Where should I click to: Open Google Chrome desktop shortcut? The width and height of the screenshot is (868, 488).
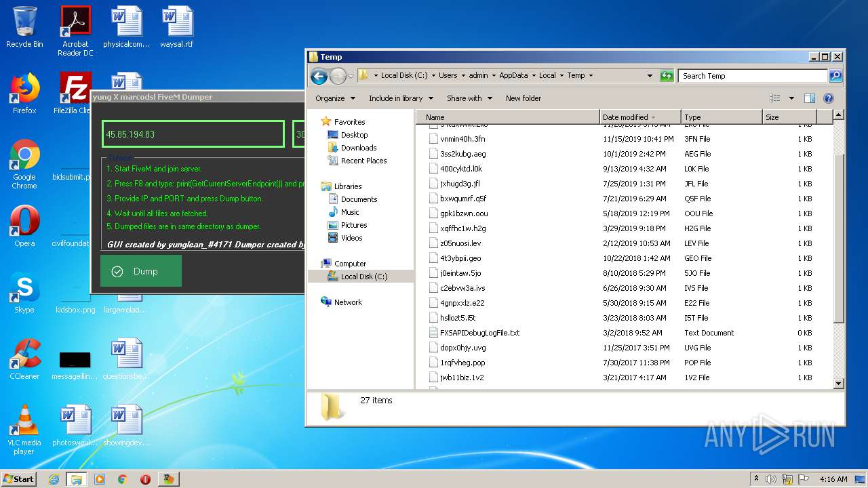(24, 164)
